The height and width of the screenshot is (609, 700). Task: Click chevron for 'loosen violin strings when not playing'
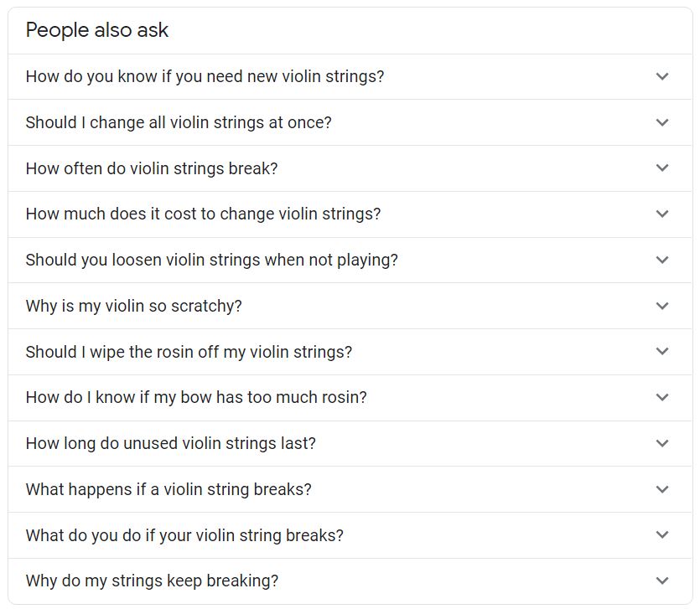[x=662, y=260]
